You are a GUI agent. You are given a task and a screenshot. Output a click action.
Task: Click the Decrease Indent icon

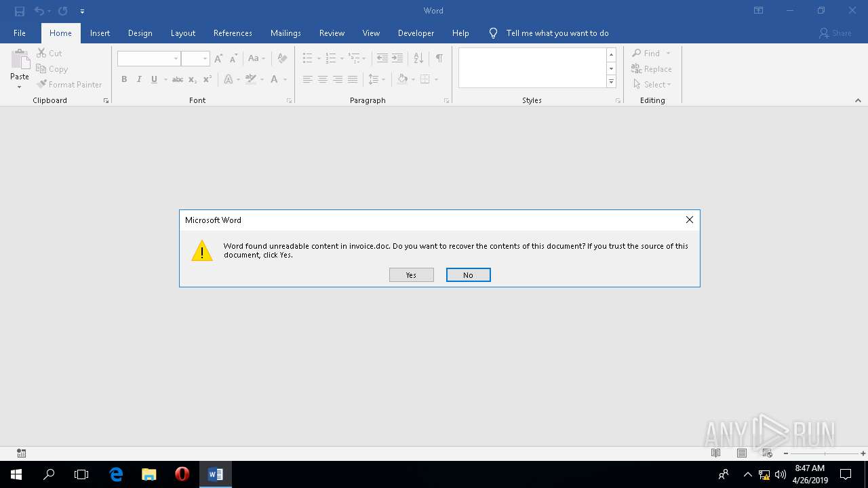[x=382, y=59]
